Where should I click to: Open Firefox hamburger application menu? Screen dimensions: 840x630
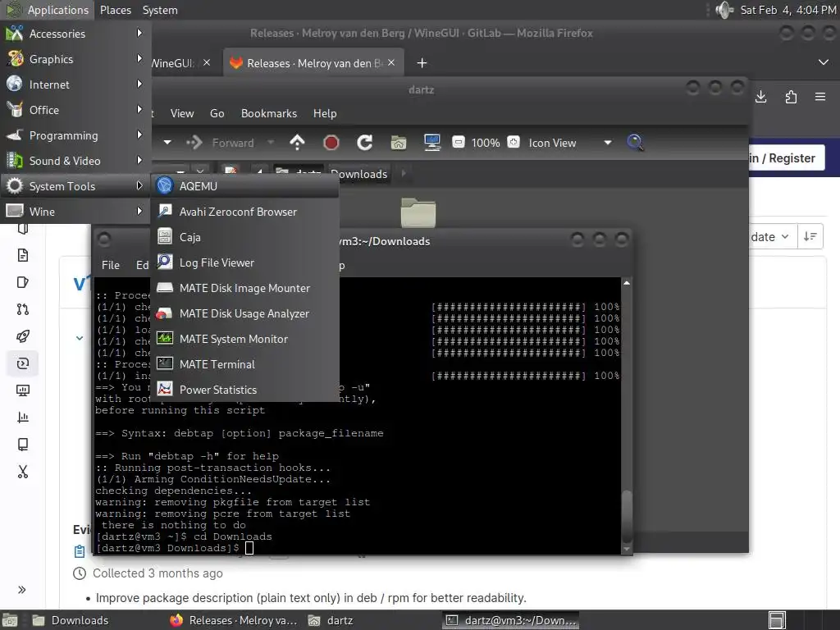point(820,97)
